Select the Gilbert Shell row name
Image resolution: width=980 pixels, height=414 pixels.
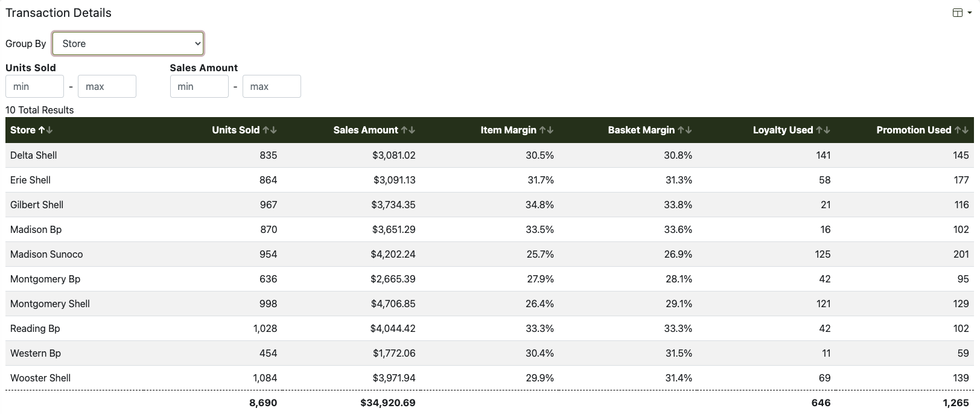(37, 205)
